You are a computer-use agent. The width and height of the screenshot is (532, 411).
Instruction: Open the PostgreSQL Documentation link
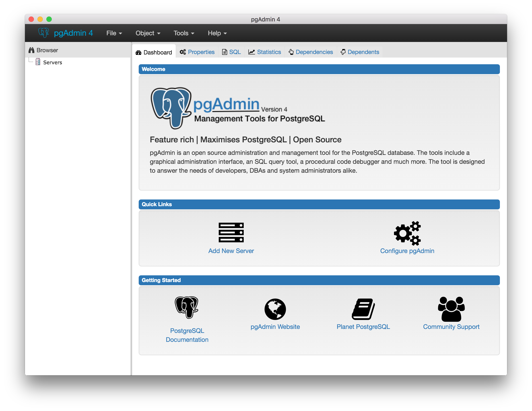click(x=187, y=335)
